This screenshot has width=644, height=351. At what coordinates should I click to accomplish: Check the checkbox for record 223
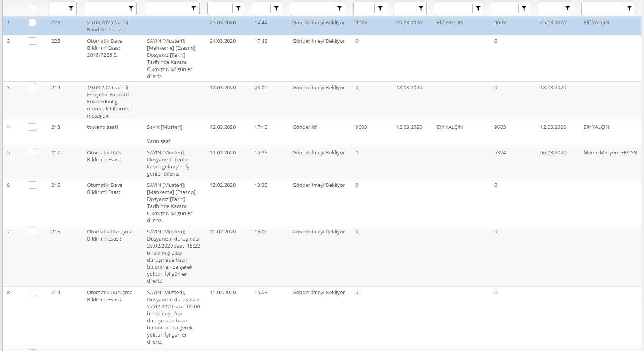click(33, 23)
